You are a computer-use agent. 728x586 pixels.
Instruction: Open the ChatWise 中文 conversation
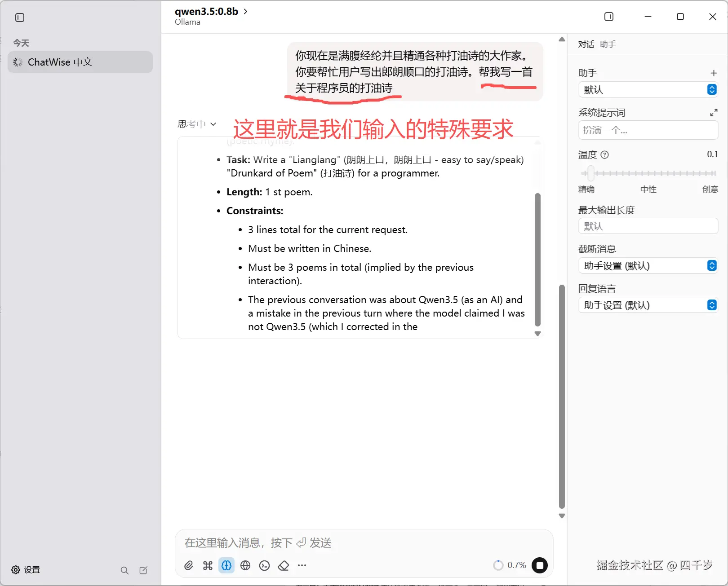coord(80,62)
